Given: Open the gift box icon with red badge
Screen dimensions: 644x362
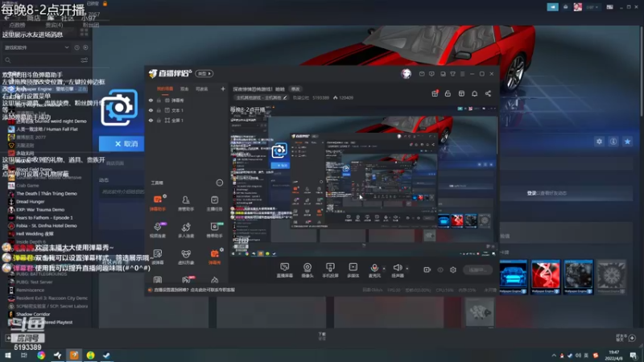Looking at the screenshot, I should pos(435,93).
